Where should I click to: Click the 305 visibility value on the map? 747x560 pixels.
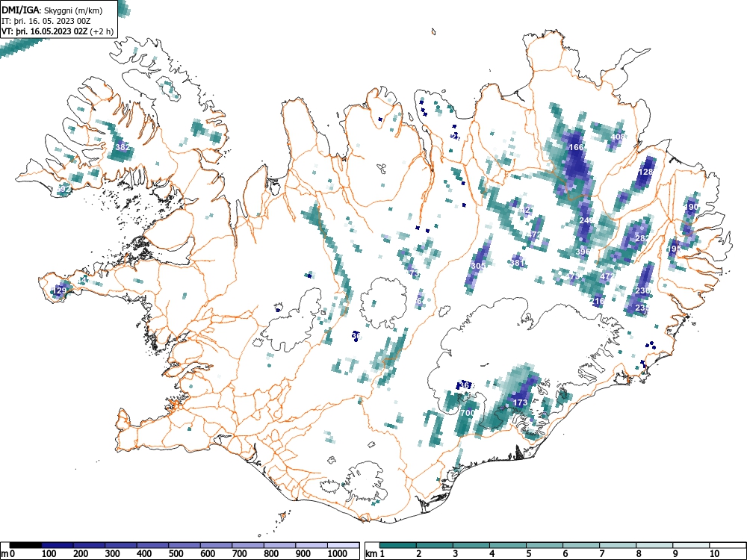tap(478, 266)
